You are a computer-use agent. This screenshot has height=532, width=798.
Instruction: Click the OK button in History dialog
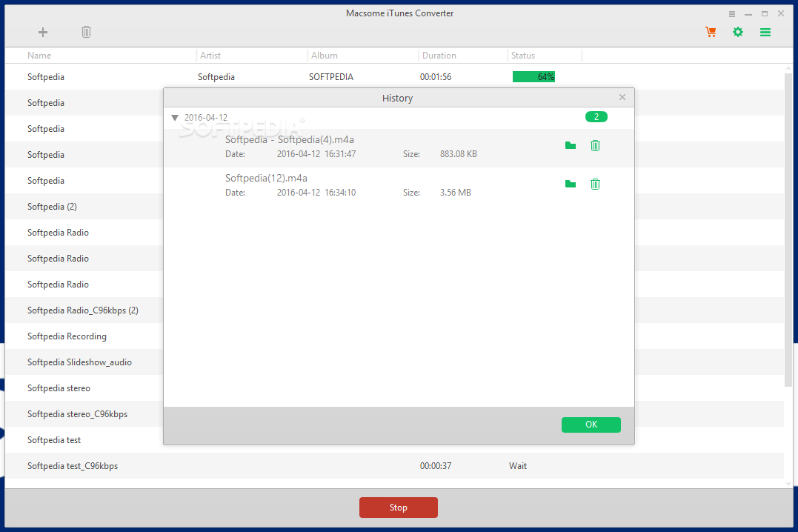[591, 425]
